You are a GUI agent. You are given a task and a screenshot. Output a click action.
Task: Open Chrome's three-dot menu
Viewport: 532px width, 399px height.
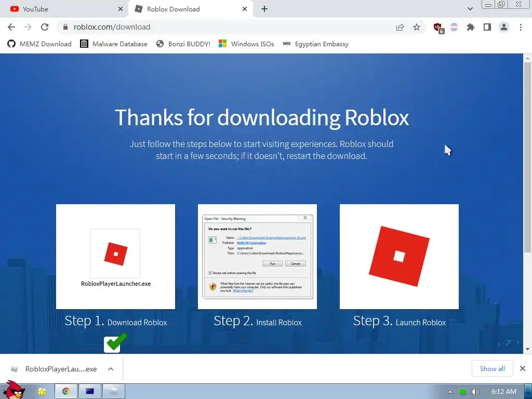click(x=521, y=27)
